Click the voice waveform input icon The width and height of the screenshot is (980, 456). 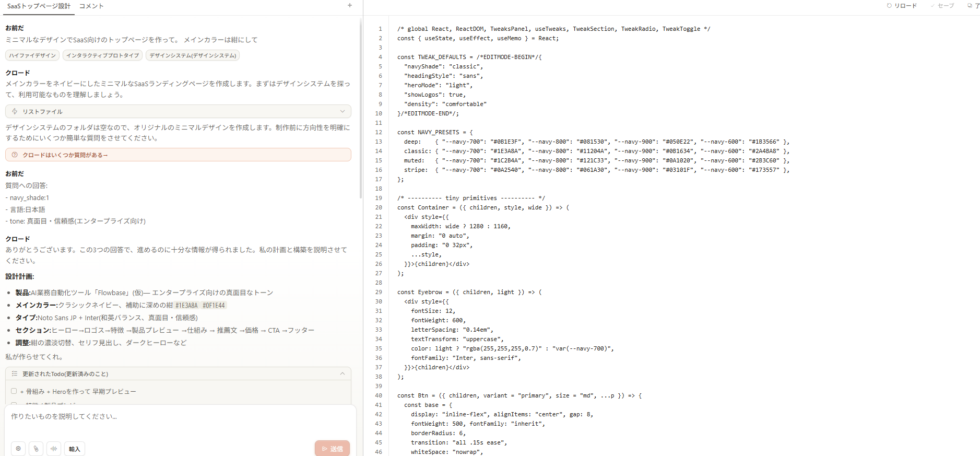54,449
